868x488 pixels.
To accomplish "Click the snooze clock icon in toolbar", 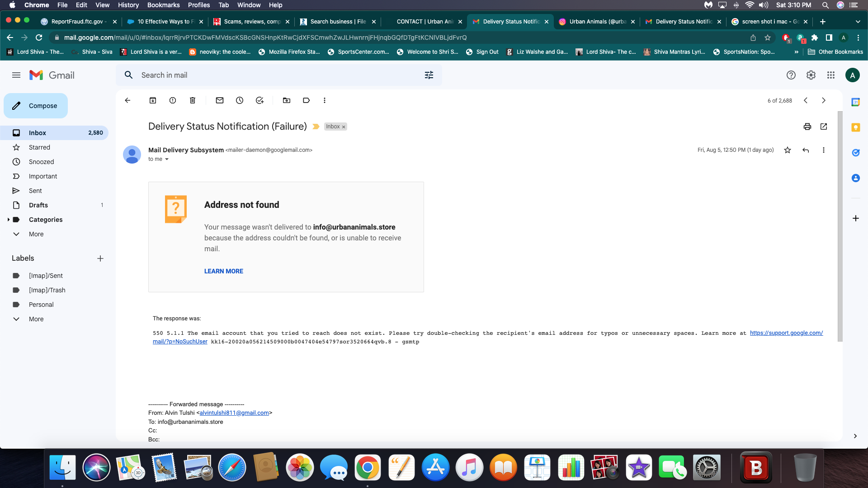I will 239,100.
